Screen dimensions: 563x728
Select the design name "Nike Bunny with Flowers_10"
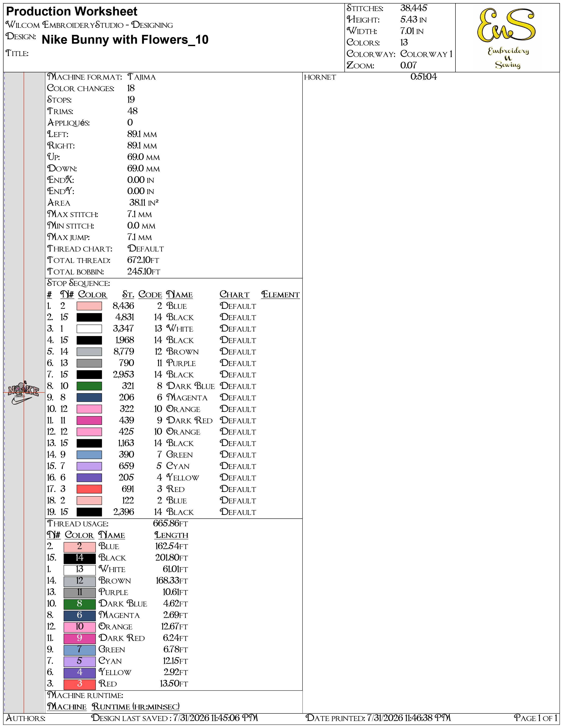pos(125,40)
